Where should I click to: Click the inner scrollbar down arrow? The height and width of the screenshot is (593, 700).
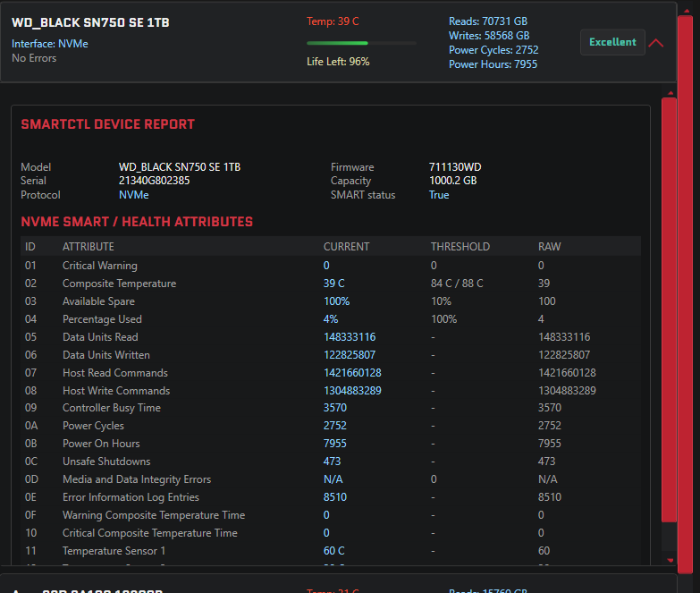coord(670,560)
